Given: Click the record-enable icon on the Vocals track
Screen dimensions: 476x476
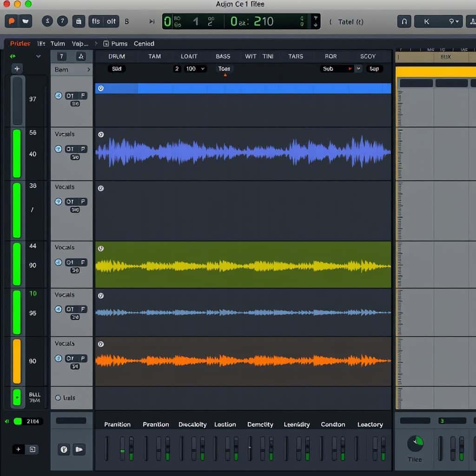Looking at the screenshot, I should [58, 149].
